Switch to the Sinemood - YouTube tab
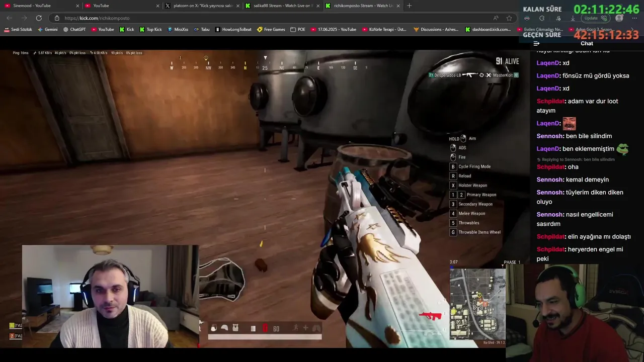This screenshot has width=644, height=362. (x=41, y=6)
